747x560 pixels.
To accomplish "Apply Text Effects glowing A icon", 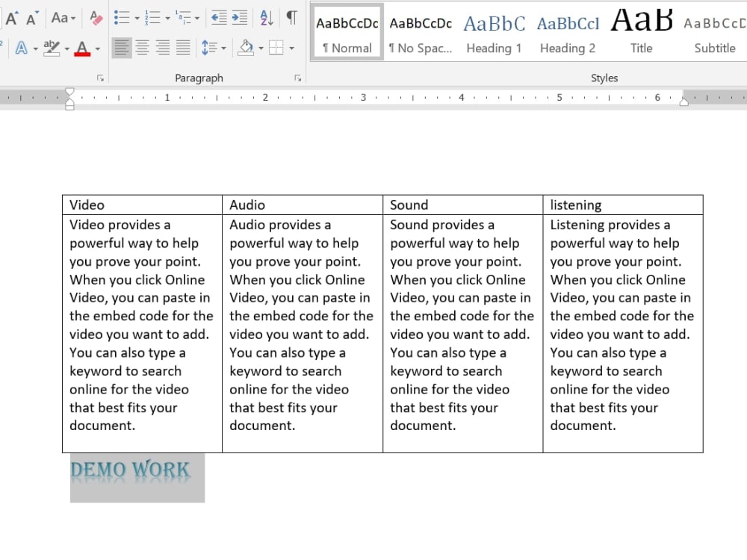I will pos(22,48).
